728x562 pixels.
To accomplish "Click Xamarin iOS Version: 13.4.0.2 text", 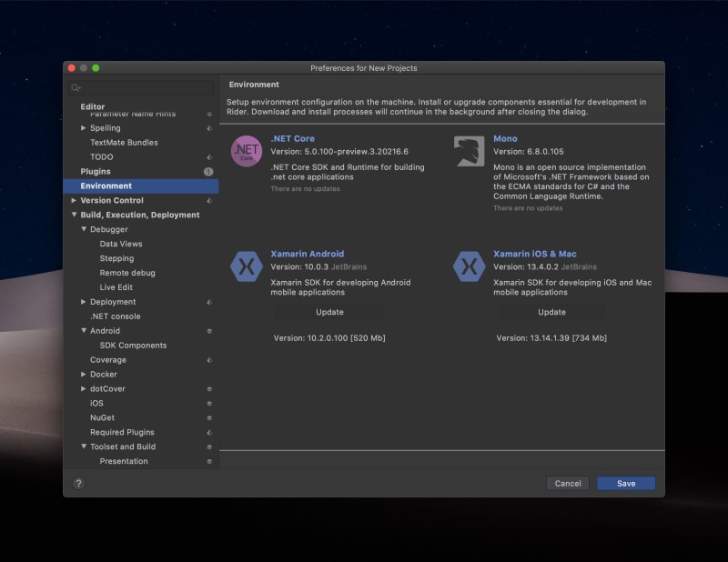I will coord(526,266).
